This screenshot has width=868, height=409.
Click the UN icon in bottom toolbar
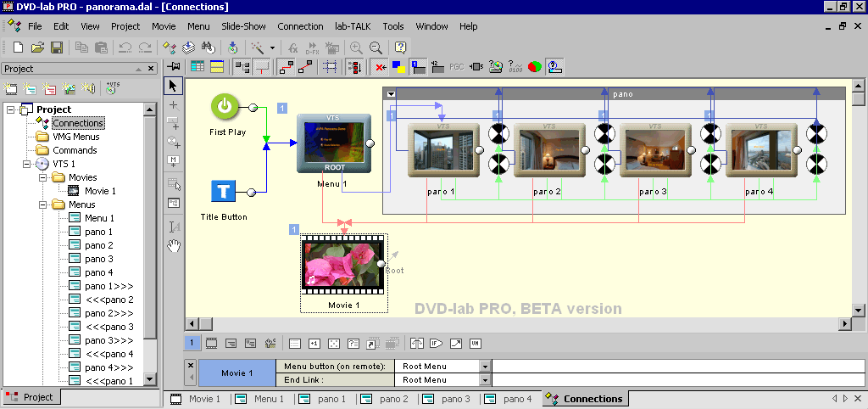click(x=475, y=344)
